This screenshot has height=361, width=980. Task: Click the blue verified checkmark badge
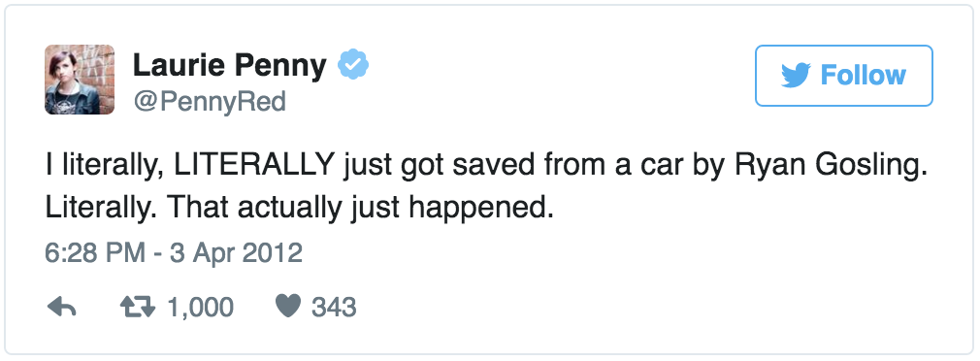(354, 65)
